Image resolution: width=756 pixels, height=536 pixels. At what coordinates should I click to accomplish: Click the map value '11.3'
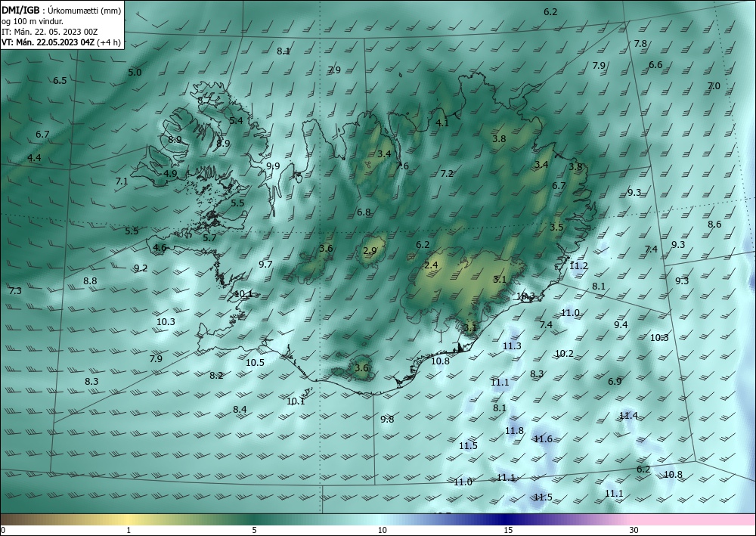(512, 345)
